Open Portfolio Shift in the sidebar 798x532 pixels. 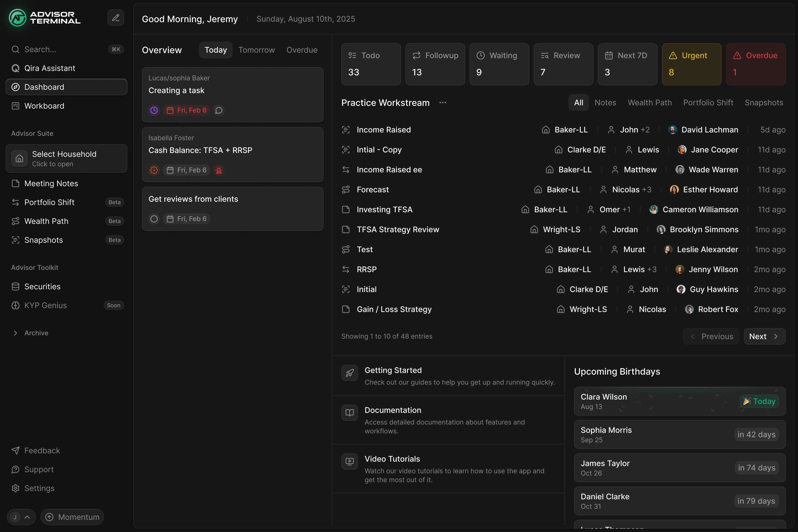click(x=66, y=202)
